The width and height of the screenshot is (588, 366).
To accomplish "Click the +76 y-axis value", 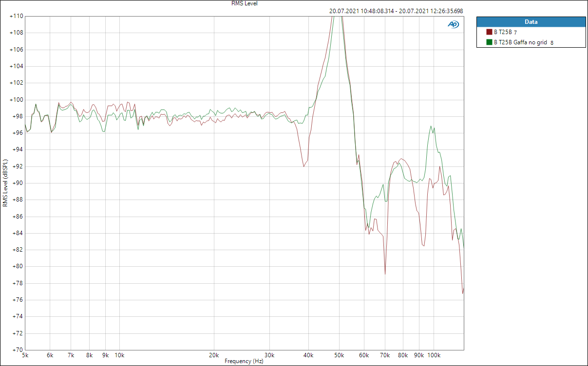I will coord(18,300).
